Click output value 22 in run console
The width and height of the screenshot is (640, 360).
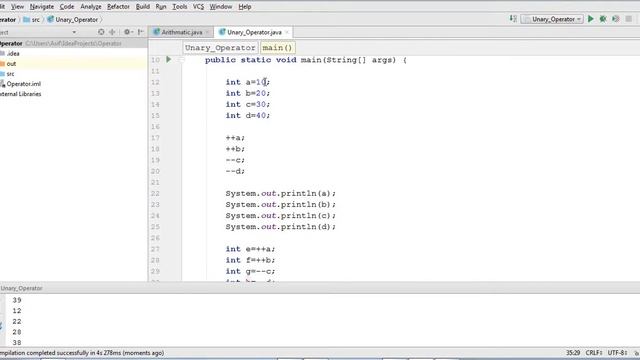(x=17, y=321)
